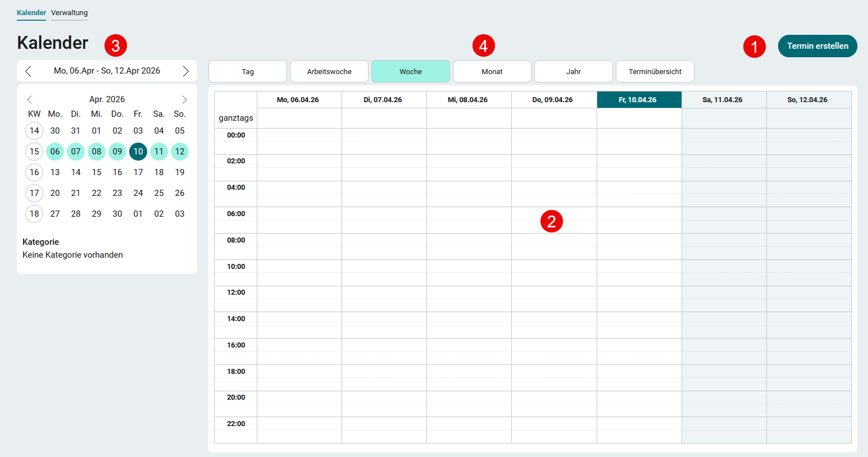Switch to Jahr view
The image size is (868, 457).
[x=574, y=71]
